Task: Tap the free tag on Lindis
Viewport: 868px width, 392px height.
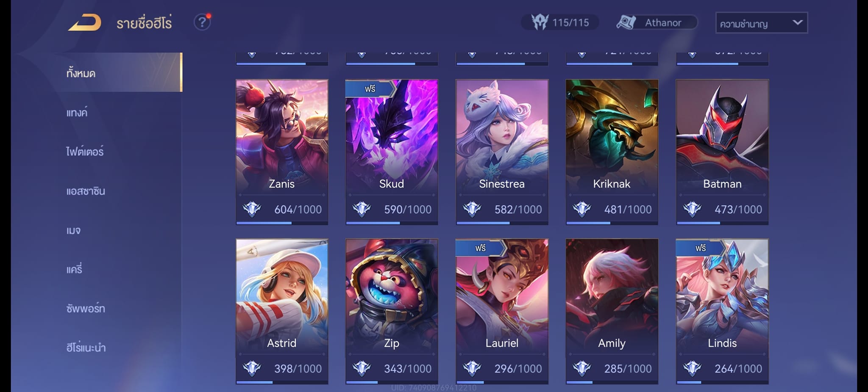Action: click(701, 248)
